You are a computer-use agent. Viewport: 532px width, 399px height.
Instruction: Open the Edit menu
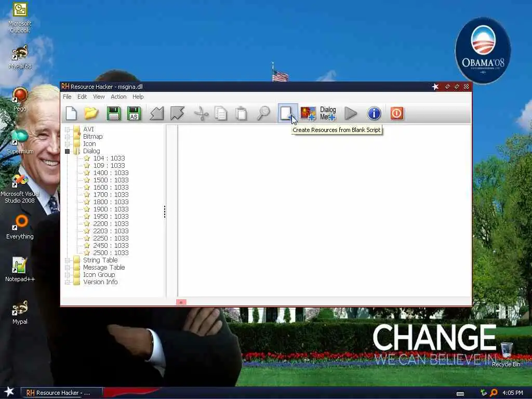pos(82,97)
